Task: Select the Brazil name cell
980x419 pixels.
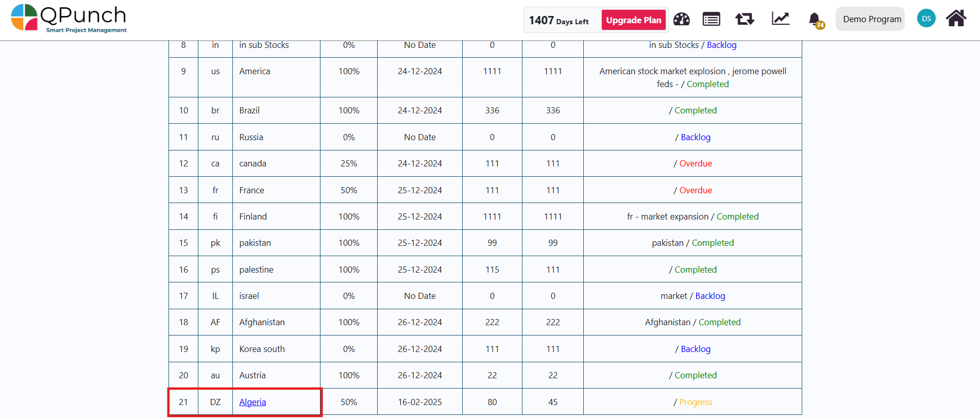Action: 276,110
